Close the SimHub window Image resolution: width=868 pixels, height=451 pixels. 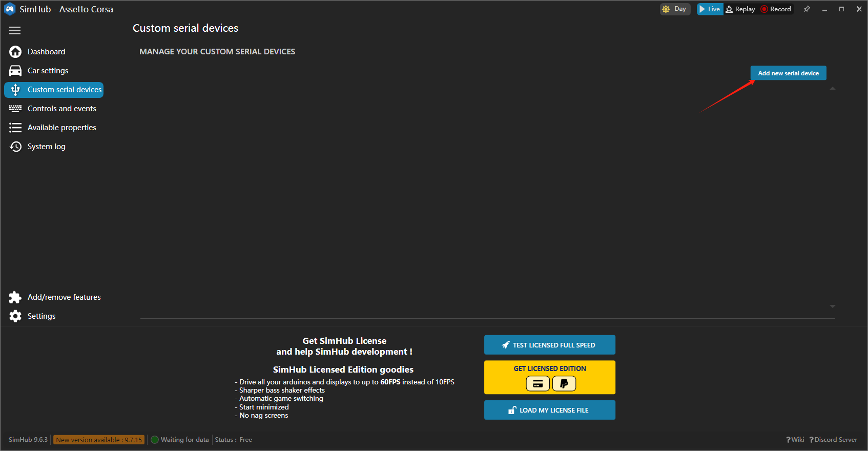click(x=859, y=9)
